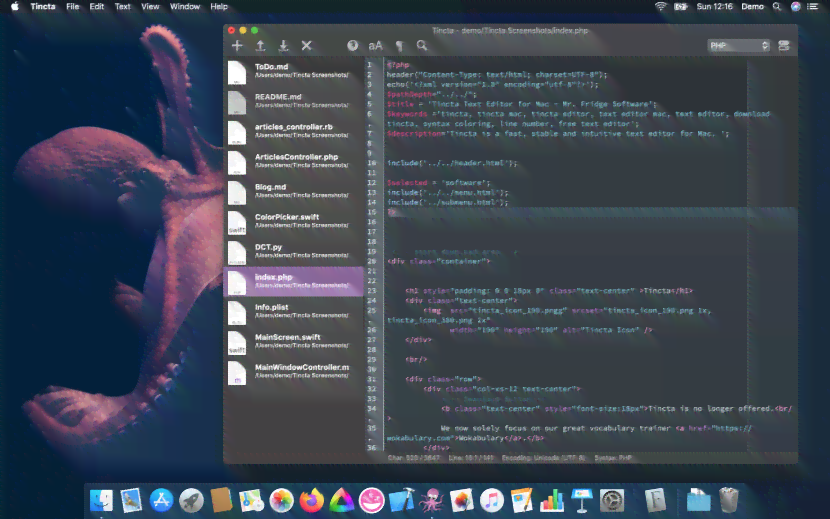
Task: Open Maps from the Dock
Action: (251, 500)
